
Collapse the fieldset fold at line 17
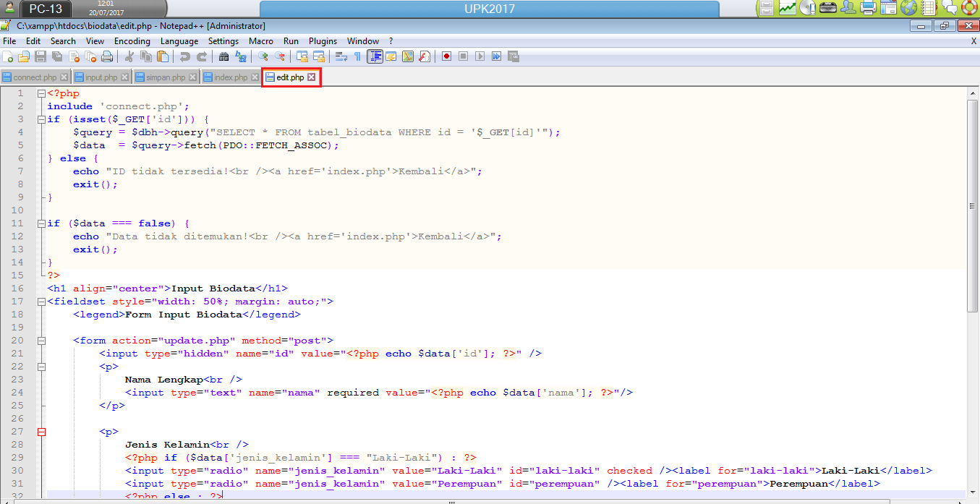tap(41, 301)
